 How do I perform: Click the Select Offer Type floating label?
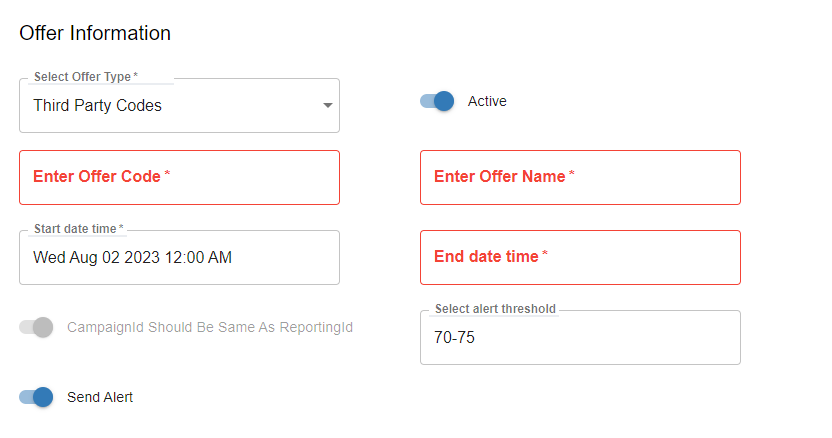click(85, 77)
